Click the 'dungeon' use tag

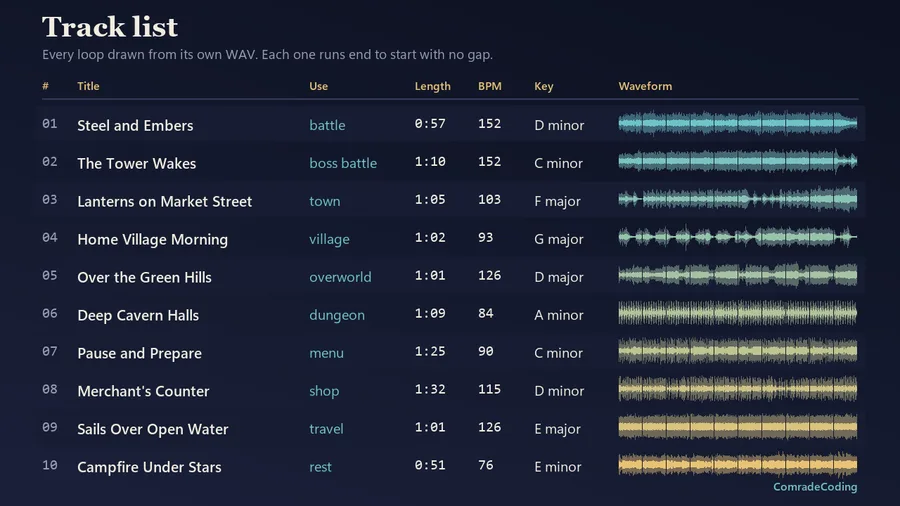pyautogui.click(x=336, y=315)
